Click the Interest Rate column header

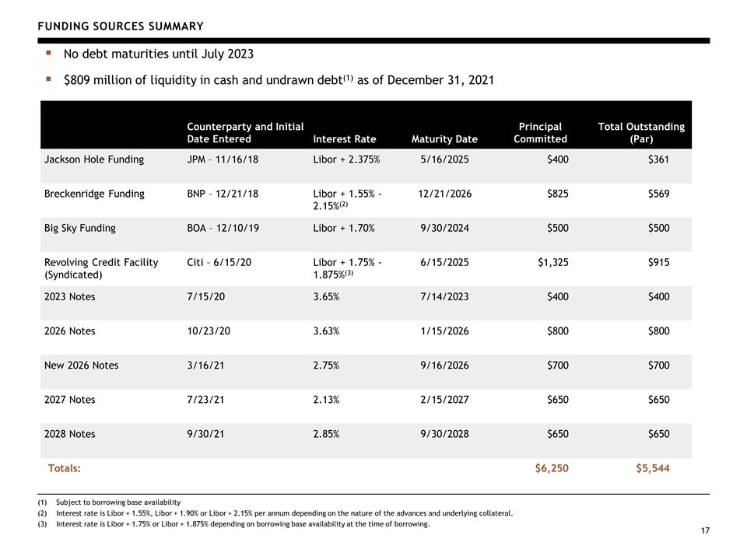click(x=345, y=139)
